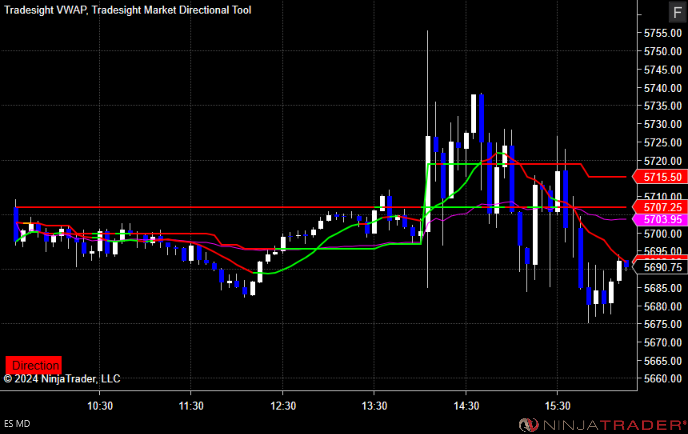Click the red 5715.50 price marker
The image size is (688, 434).
pos(659,177)
